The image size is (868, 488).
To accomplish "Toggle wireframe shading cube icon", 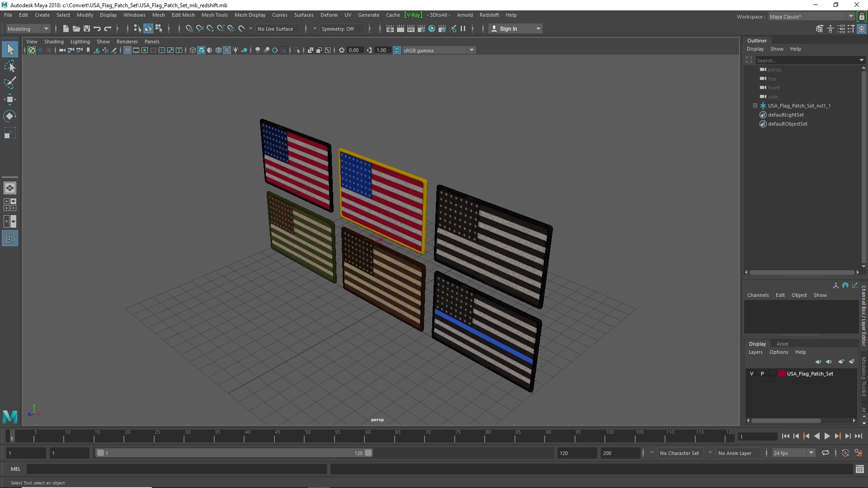I will (x=193, y=50).
